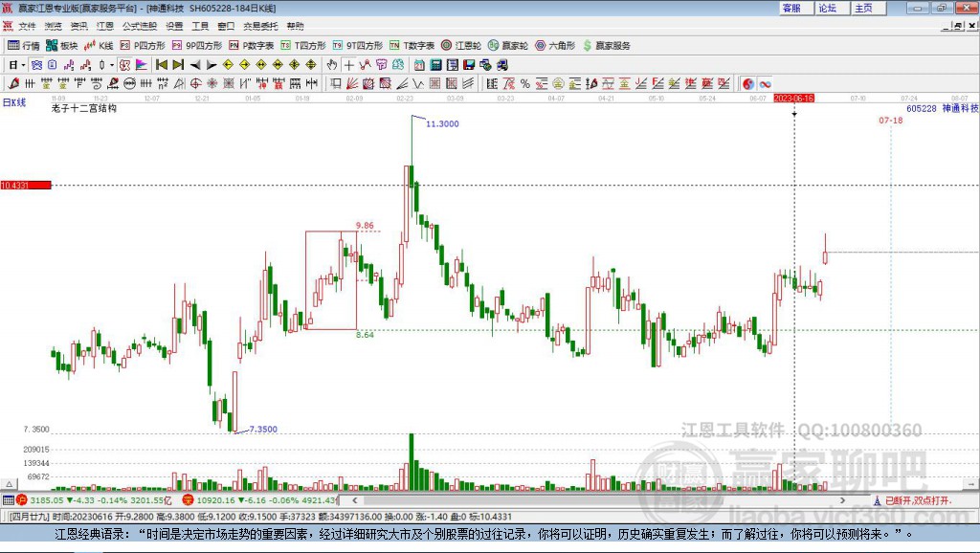This screenshot has height=553, width=980.
Task: Click the infinity loop icon
Action: [765, 84]
